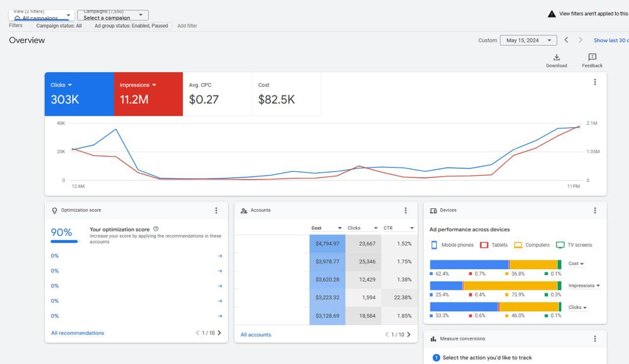Click the Optimization score lightbulb icon

tap(55, 210)
